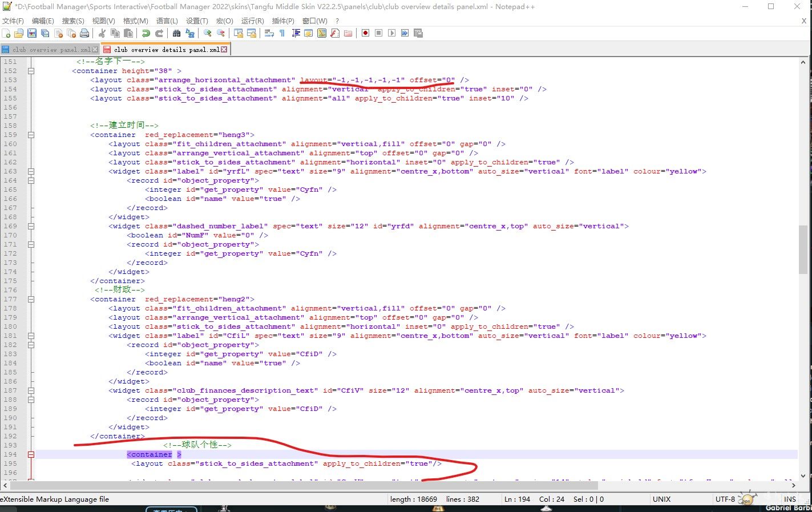Toggle indent guide display icon
The width and height of the screenshot is (812, 512).
pyautogui.click(x=296, y=33)
